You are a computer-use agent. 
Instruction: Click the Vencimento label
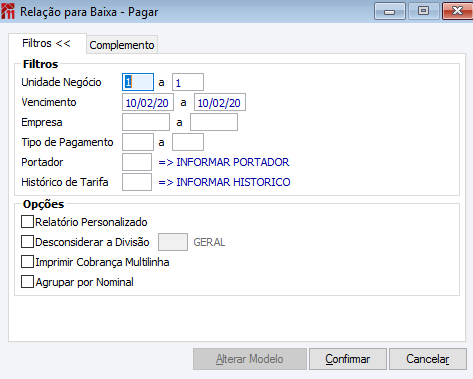coord(49,102)
